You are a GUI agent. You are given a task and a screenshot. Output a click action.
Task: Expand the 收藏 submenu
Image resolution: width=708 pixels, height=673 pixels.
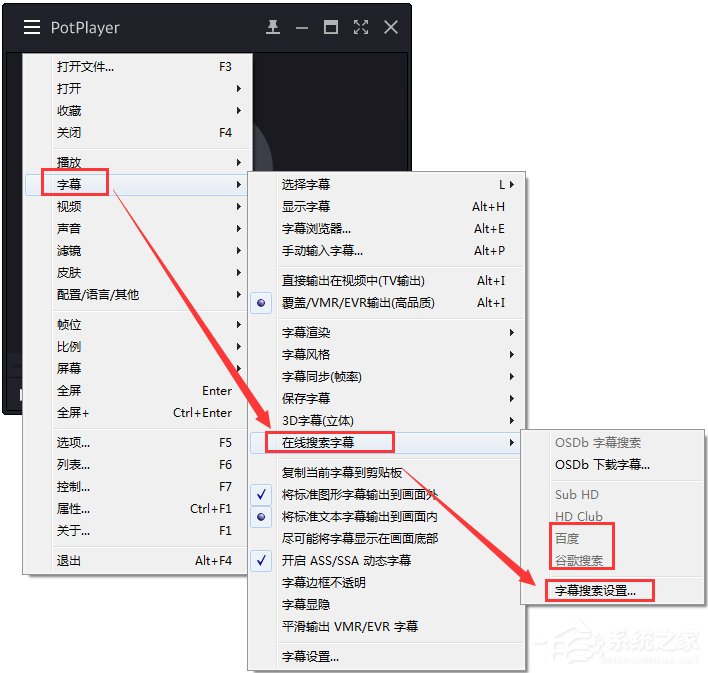point(136,111)
